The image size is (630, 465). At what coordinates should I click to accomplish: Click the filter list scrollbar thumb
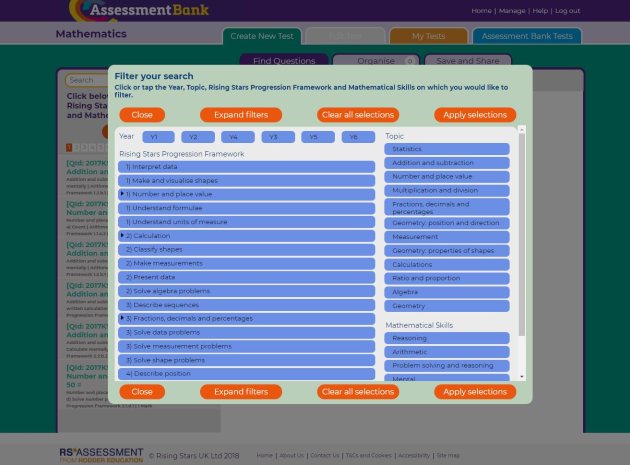pyautogui.click(x=522, y=235)
